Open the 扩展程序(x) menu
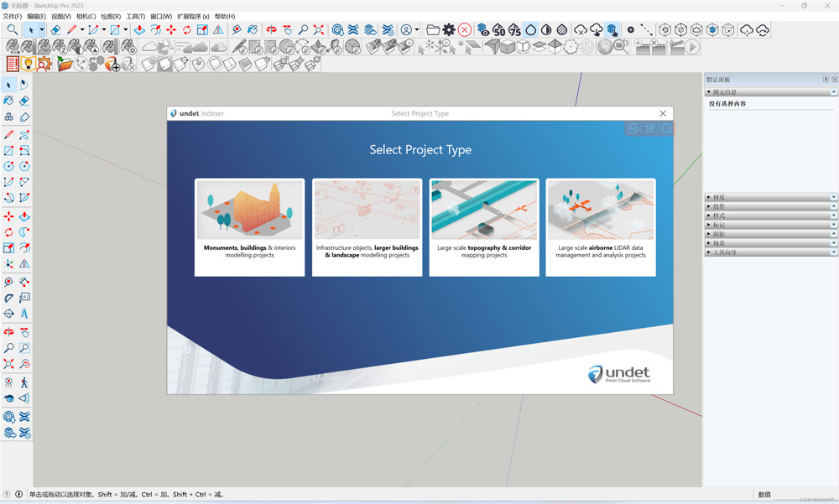839x504 pixels. pos(193,17)
